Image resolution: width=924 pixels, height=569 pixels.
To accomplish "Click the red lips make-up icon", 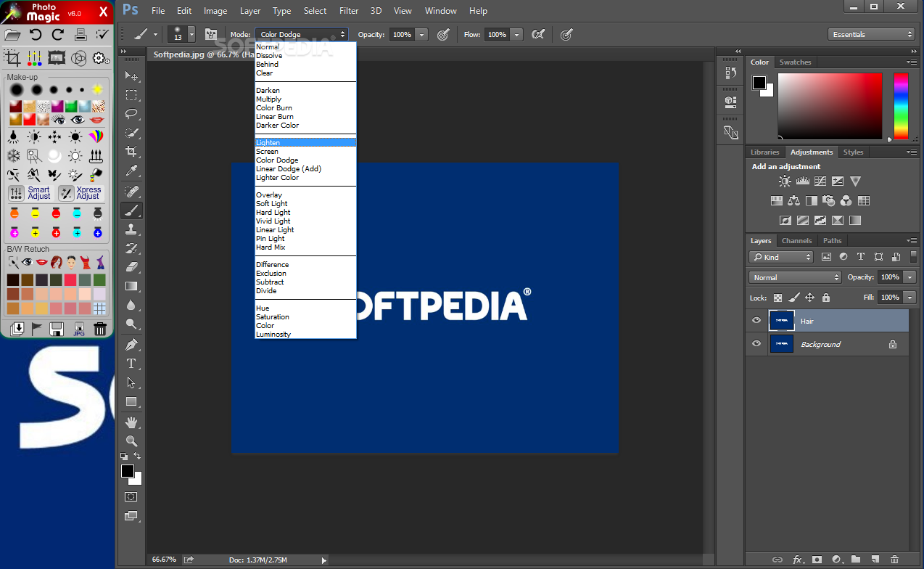I will coord(97,120).
